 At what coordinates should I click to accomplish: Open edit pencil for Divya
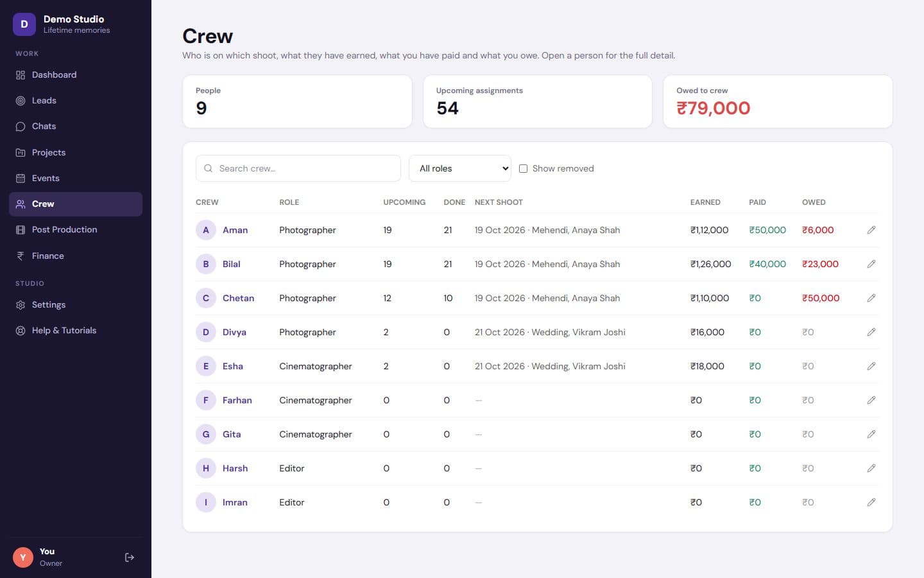[x=871, y=332]
